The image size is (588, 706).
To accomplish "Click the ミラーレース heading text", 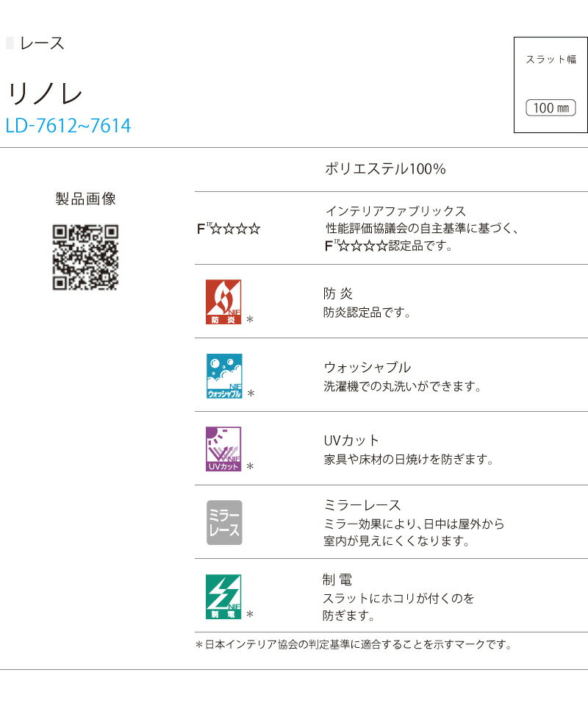I will [x=362, y=505].
